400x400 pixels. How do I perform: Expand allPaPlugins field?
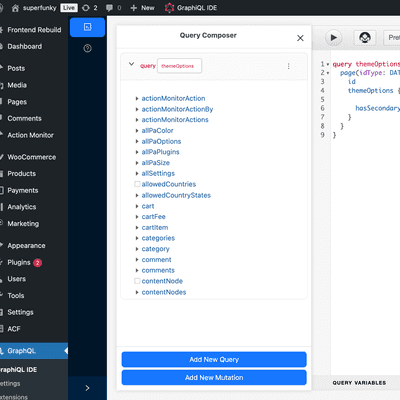(137, 152)
